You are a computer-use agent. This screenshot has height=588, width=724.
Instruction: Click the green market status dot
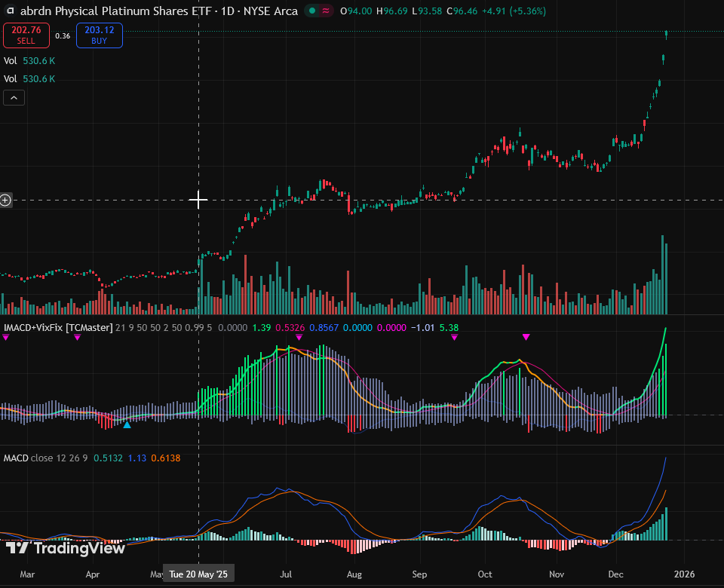(312, 11)
